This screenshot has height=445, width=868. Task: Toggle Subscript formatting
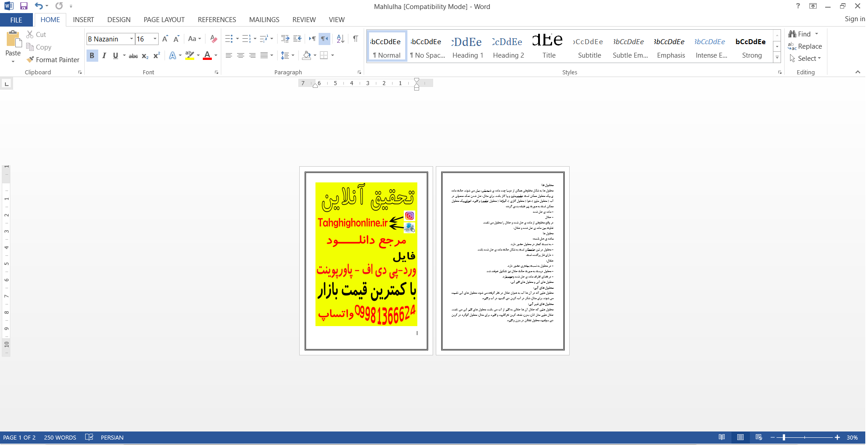pyautogui.click(x=145, y=55)
